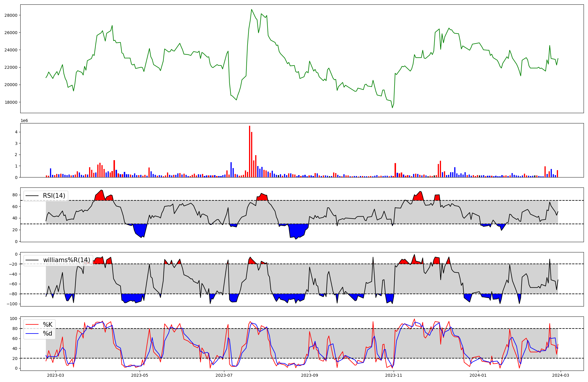Click the RSI(14) legend label
Viewport: 588px width, 382px height.
54,196
